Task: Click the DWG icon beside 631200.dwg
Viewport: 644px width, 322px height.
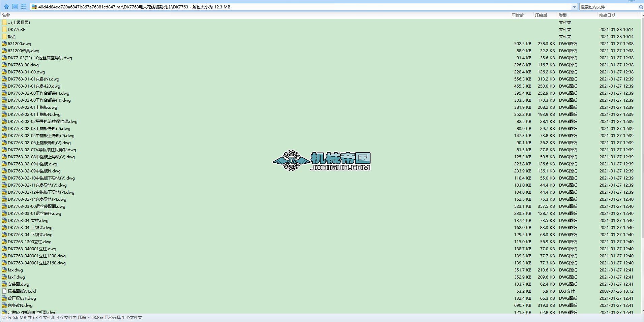Action: (x=4, y=43)
